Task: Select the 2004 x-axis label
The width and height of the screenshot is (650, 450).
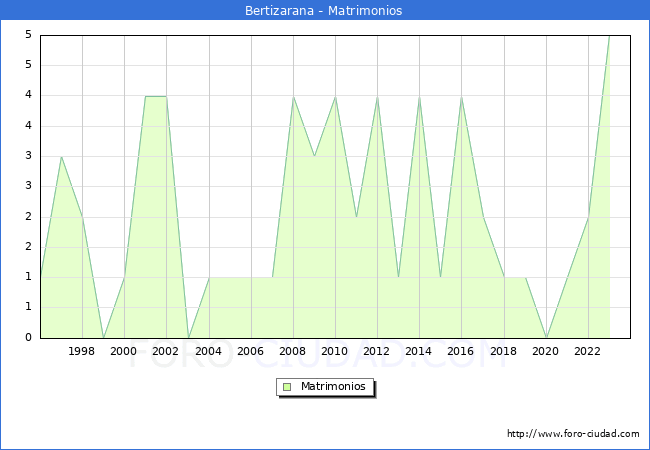Action: point(209,351)
